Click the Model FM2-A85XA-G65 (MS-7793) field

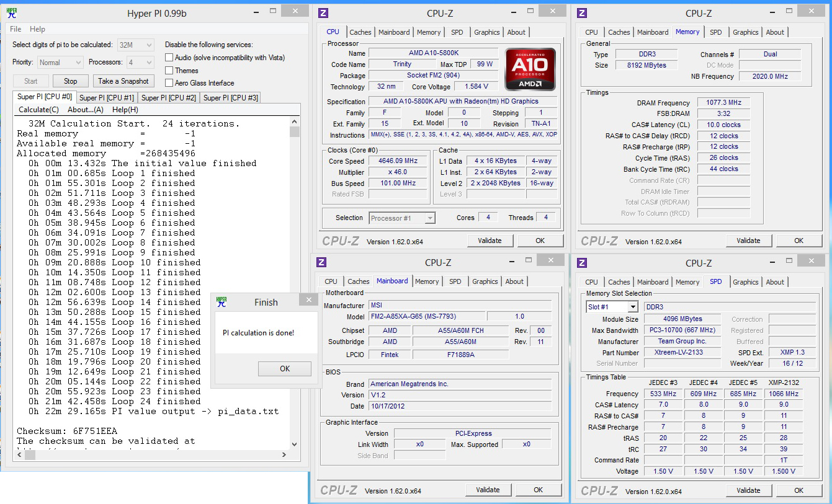click(427, 316)
